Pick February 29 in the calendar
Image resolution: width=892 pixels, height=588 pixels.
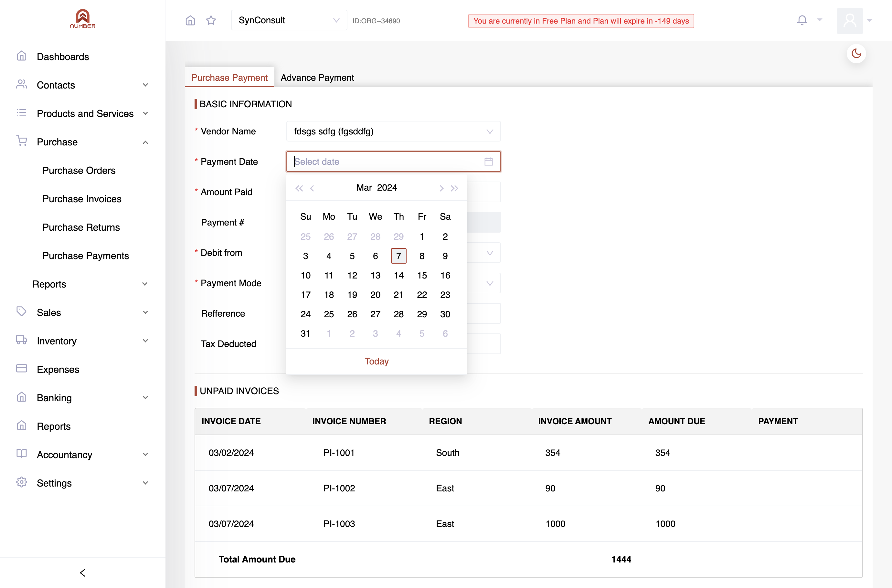coord(398,236)
